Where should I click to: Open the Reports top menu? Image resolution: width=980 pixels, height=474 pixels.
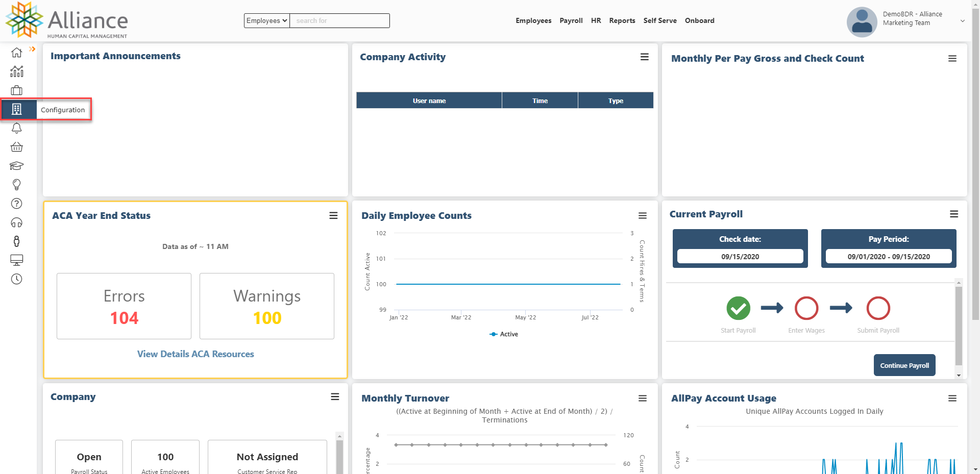tap(622, 20)
